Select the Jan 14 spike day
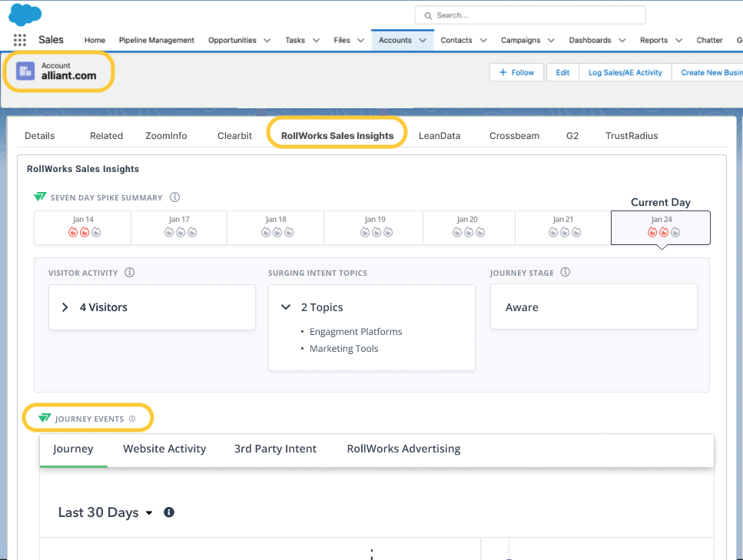Image resolution: width=743 pixels, height=560 pixels. tap(83, 227)
